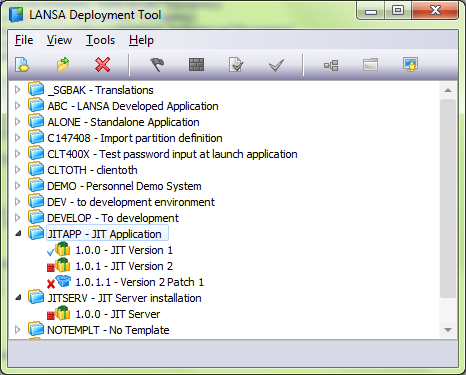This screenshot has width=466, height=375.
Task: Click the checkmark toolbar icon
Action: 276,65
